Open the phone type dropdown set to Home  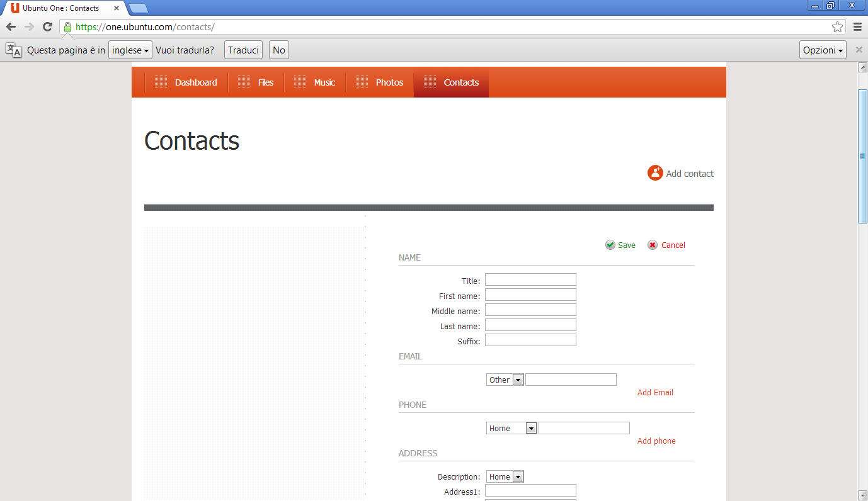pyautogui.click(x=511, y=428)
